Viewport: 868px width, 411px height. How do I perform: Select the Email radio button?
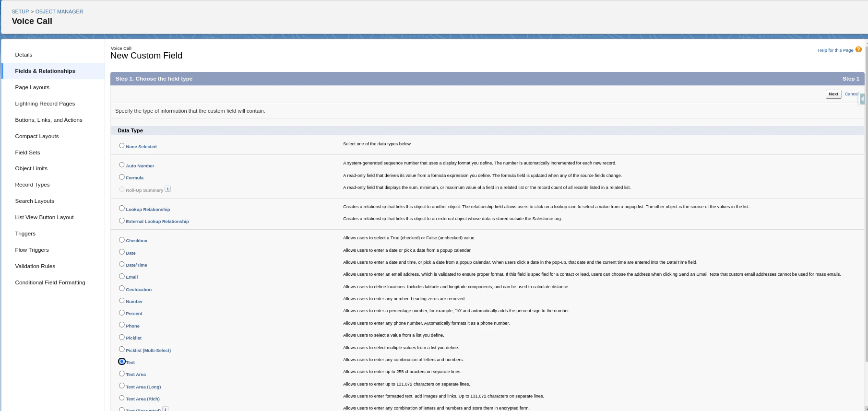coord(122,276)
